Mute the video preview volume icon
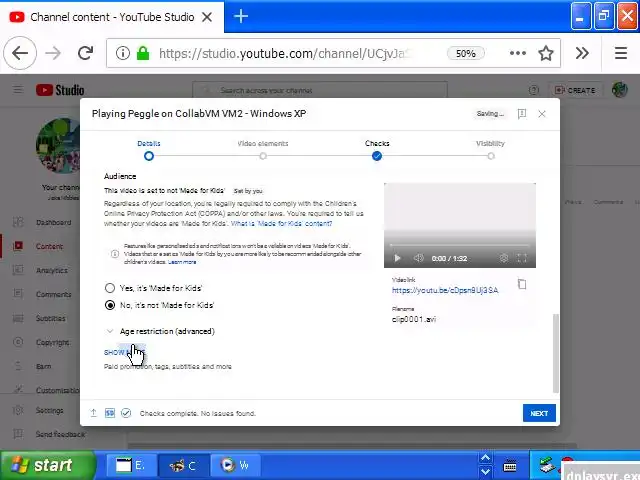Image resolution: width=640 pixels, height=480 pixels. point(418,258)
